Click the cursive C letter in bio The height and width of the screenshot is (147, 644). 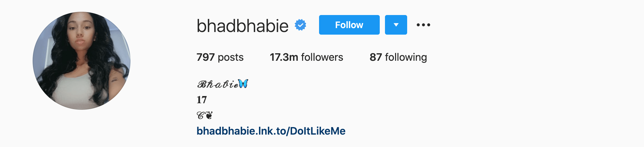click(201, 115)
